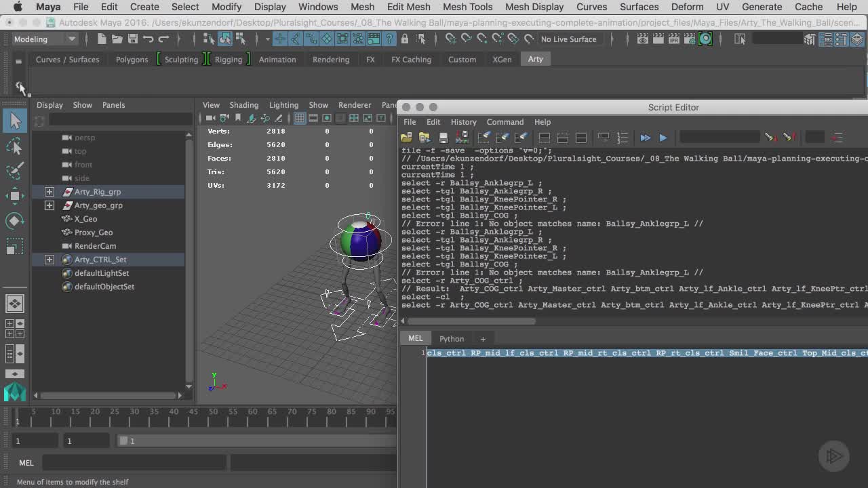
Task: Select RenderCam in the outliner
Action: pos(95,246)
